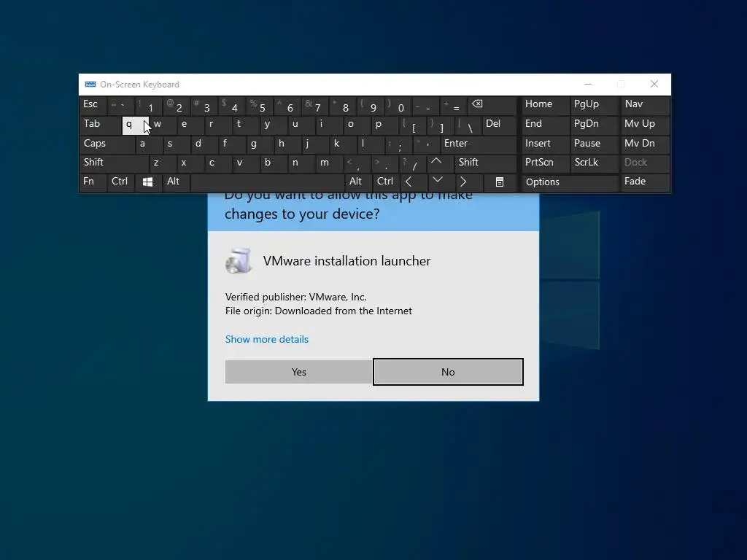Screen dimensions: 747x560
Task: Click the Mv Dn key
Action: [646, 144]
